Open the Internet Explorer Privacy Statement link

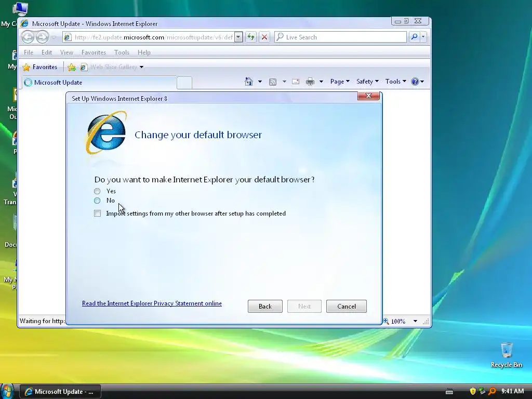[x=152, y=303]
